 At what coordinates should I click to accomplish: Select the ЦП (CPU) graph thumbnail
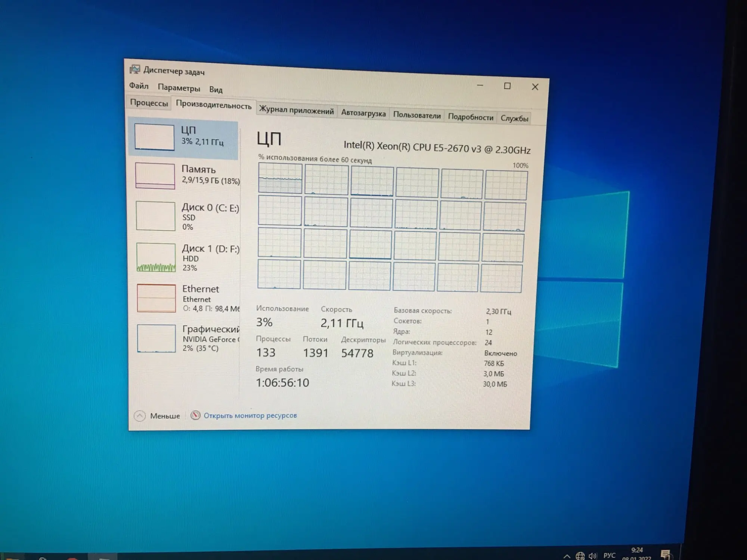[154, 137]
